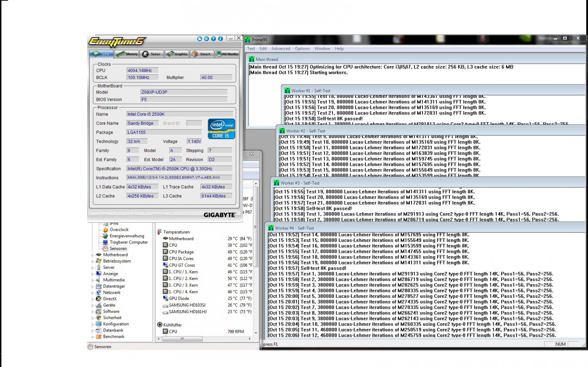Click the Sensoren gauge icon in the tree
Image resolution: width=588 pixels, height=367 pixels.
tap(105, 249)
